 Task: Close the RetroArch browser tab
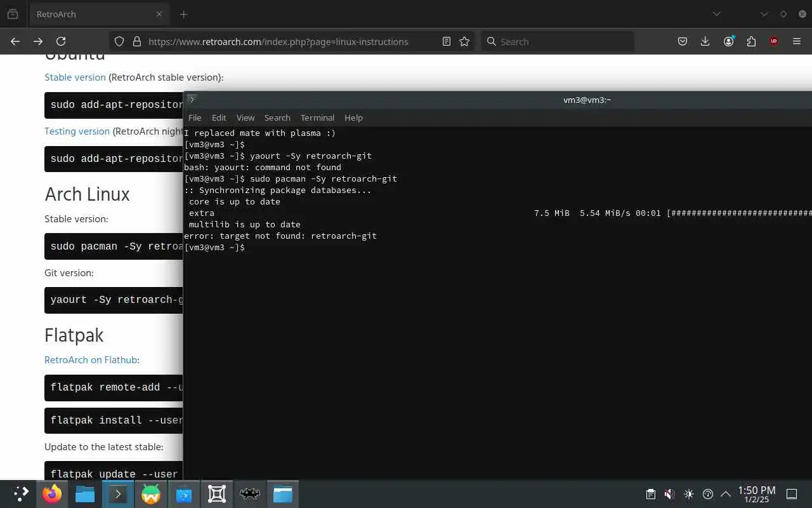(159, 14)
